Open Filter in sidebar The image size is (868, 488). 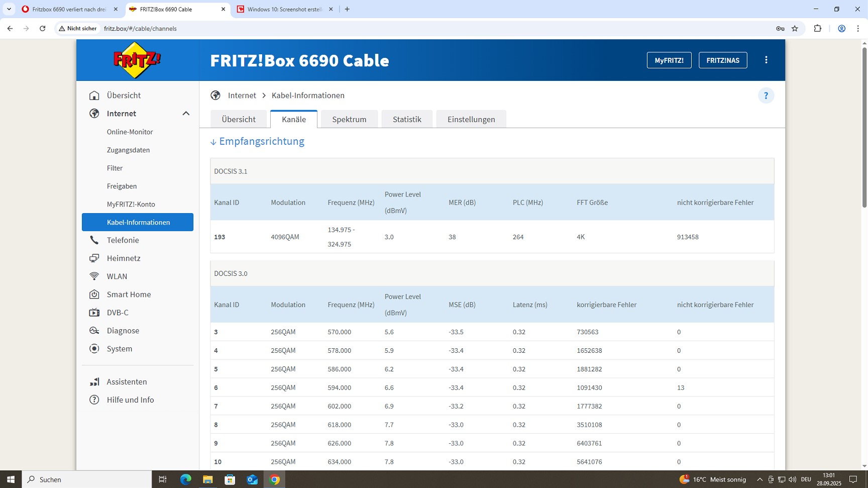point(115,168)
